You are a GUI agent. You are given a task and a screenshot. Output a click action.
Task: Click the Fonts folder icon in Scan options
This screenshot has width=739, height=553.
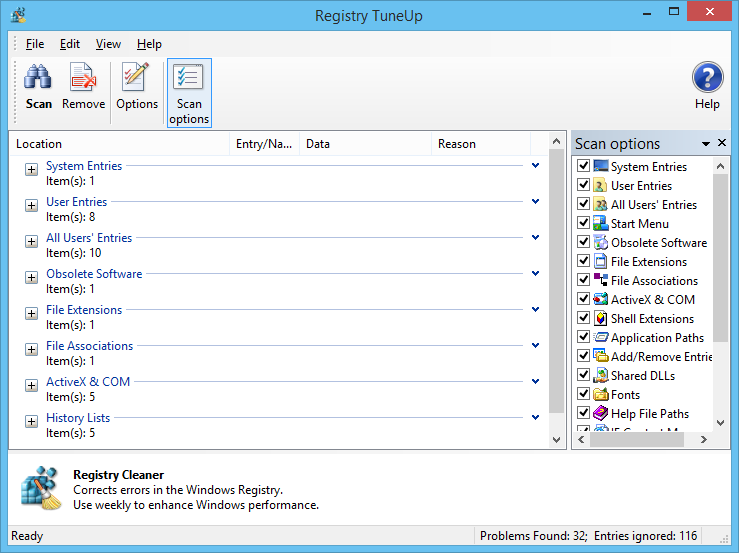click(x=600, y=394)
